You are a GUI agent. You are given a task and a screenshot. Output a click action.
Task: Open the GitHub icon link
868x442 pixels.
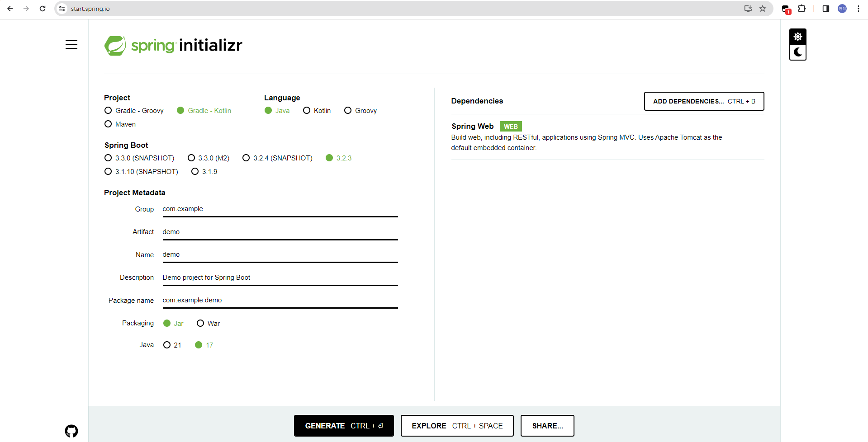click(x=71, y=431)
